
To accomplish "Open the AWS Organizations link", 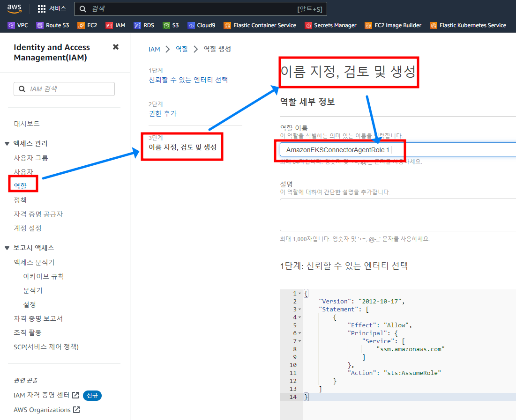I will click(42, 410).
